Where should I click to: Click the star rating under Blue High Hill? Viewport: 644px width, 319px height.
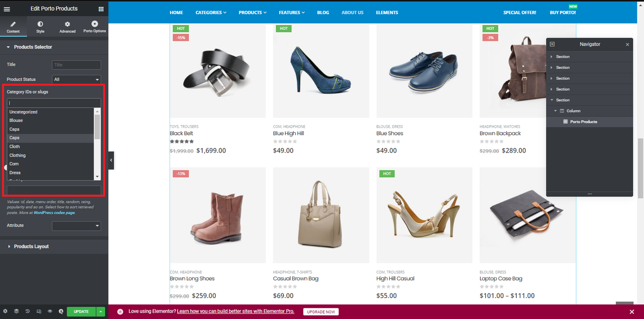click(x=285, y=142)
